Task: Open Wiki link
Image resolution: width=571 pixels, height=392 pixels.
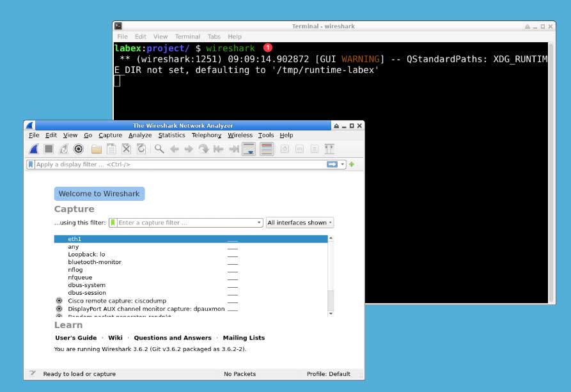Action: [x=116, y=338]
